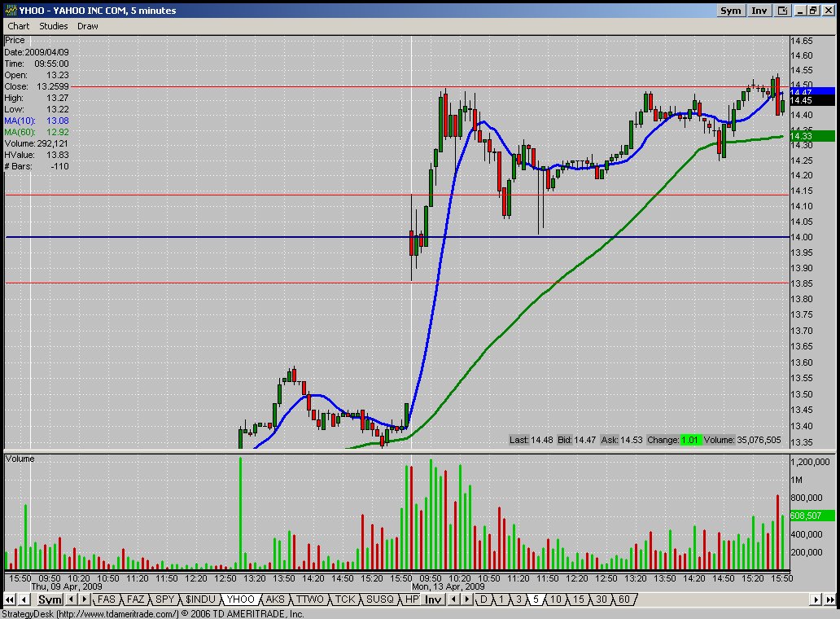Switch to the SUSQ symbol tab
Viewport: 840px width, 619px height.
point(380,599)
